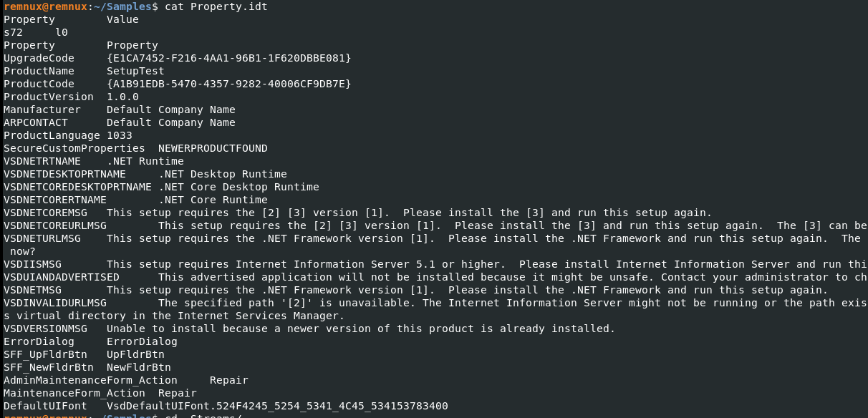Click the UpgradeCode GUID value
Viewport: 868px width, 418px height.
(228, 58)
